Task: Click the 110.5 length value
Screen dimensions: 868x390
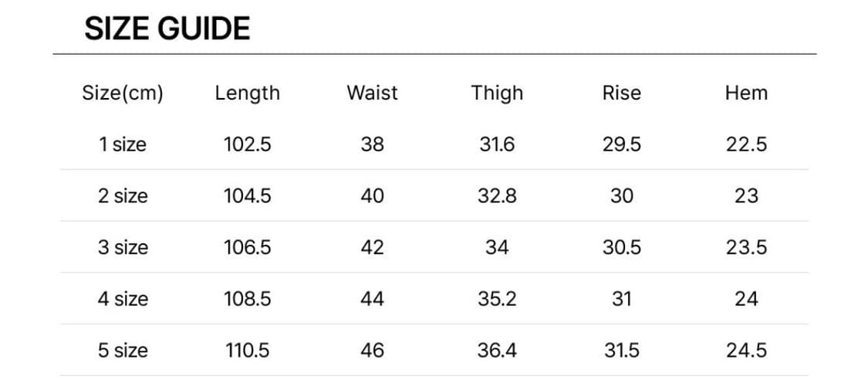Action: (x=247, y=351)
